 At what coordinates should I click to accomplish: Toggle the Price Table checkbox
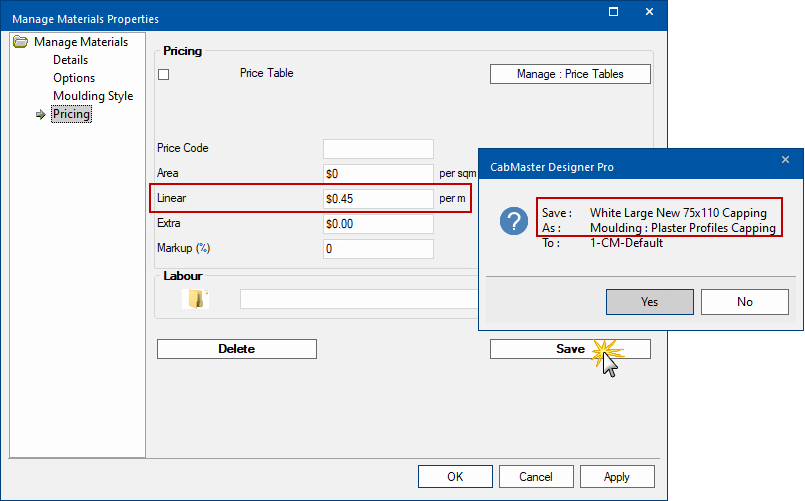164,74
